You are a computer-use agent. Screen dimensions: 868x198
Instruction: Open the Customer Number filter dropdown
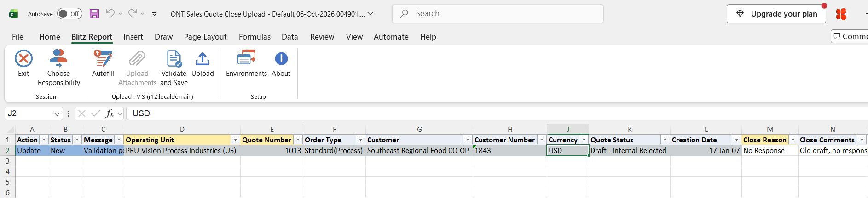[542, 140]
